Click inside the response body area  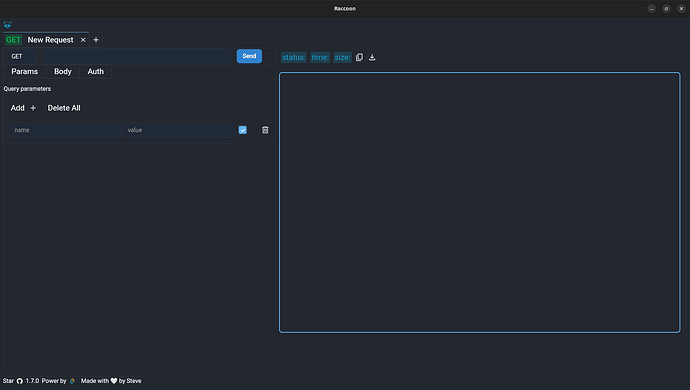pyautogui.click(x=480, y=202)
